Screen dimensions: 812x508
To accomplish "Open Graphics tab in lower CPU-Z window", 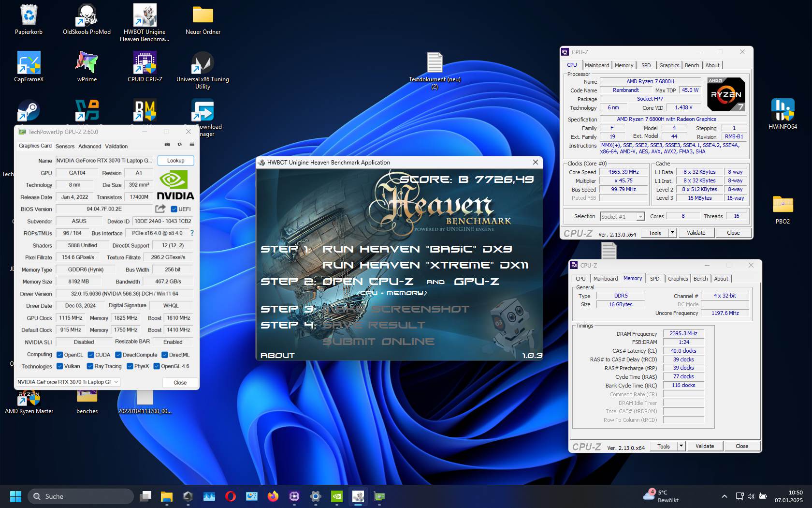I will (678, 279).
